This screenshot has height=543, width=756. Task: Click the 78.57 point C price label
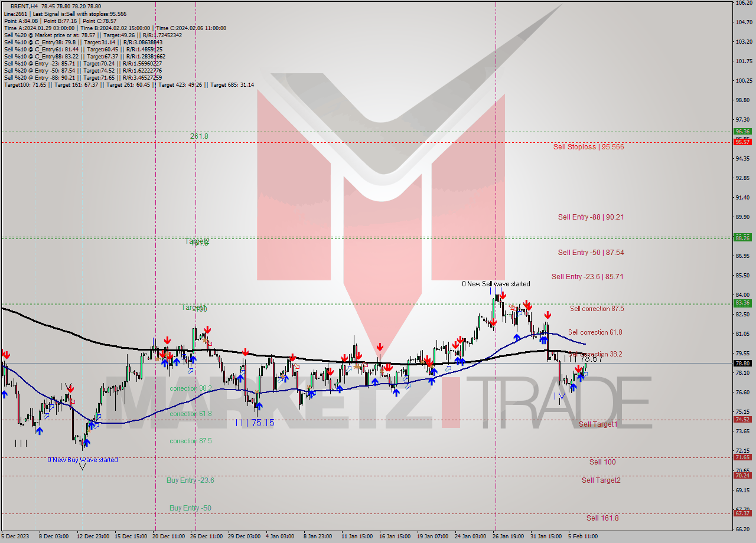pyautogui.click(x=591, y=358)
